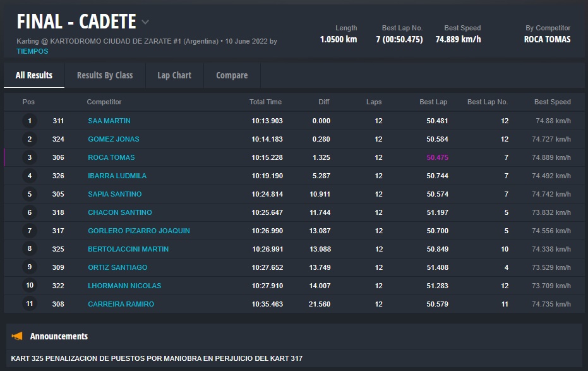Switch to Results By Class tab

point(105,75)
